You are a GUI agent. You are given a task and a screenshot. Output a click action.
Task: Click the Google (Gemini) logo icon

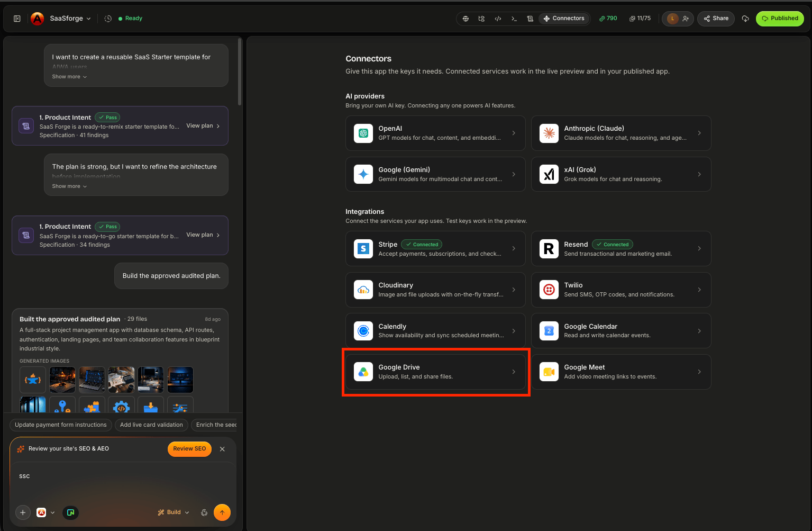click(363, 174)
